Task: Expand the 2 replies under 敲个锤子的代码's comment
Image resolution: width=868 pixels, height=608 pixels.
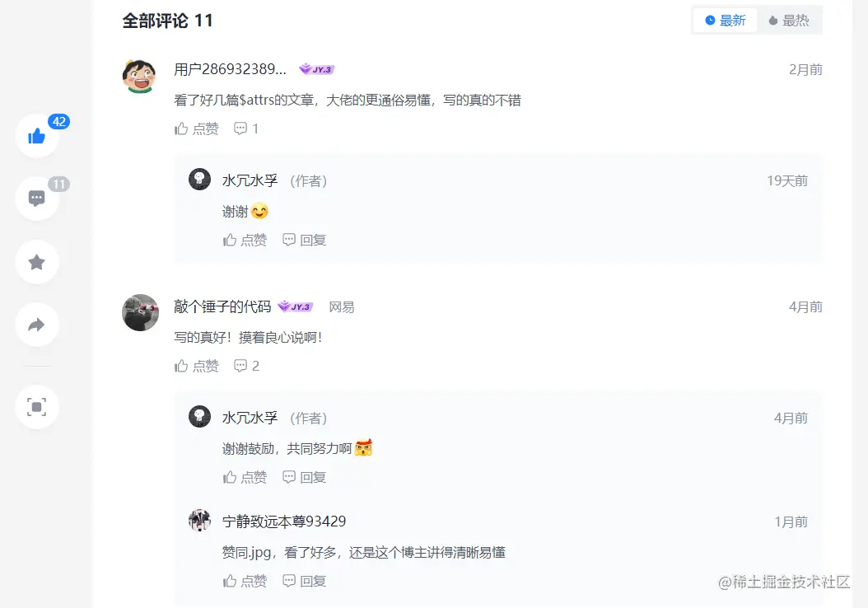Action: [x=246, y=366]
